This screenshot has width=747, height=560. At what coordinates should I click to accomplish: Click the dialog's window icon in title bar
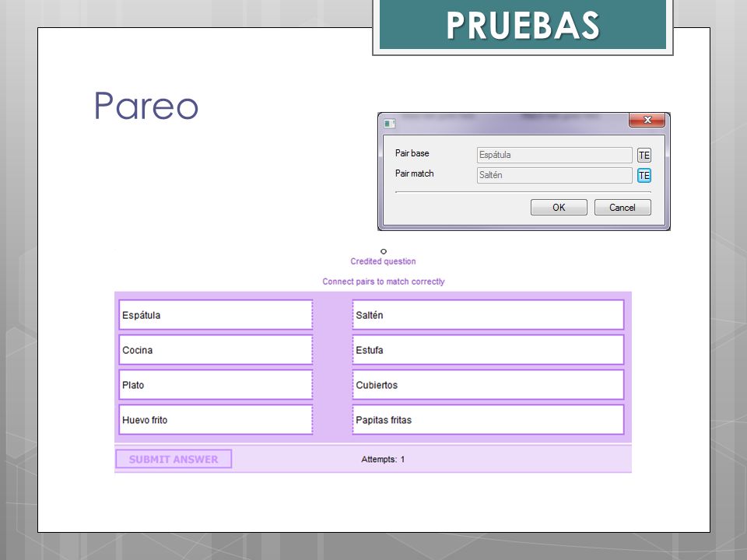(x=389, y=124)
